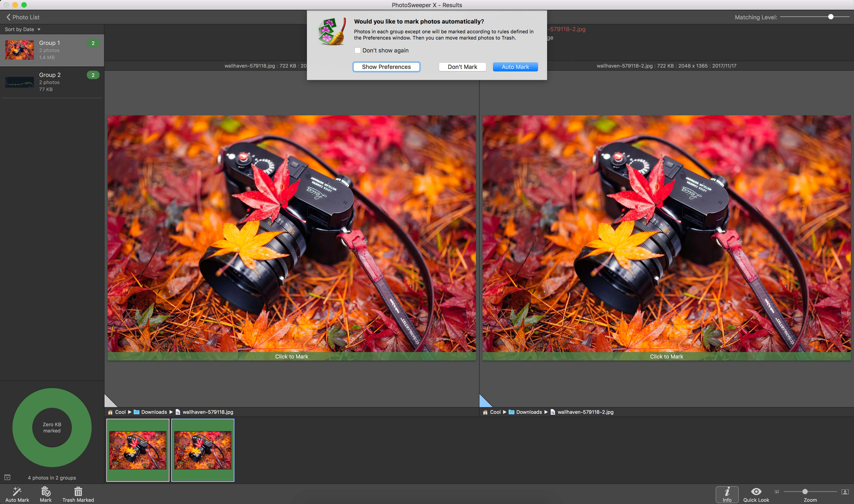Click the PhotoSweeper broom icon in dialog
Viewport: 854px width, 504px height.
click(x=332, y=31)
